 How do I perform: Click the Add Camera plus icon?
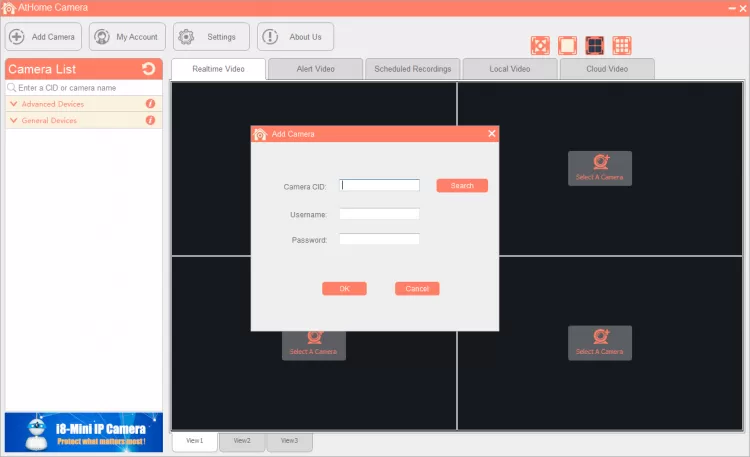coord(17,37)
